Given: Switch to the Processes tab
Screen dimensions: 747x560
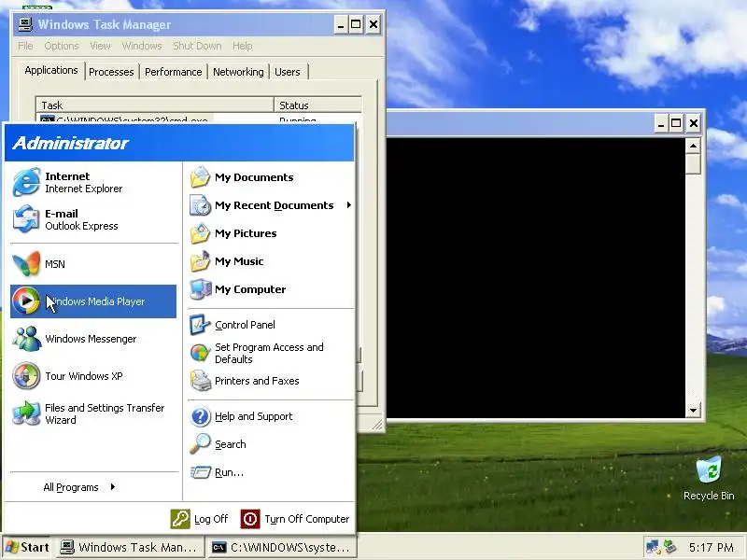Looking at the screenshot, I should click(x=111, y=72).
